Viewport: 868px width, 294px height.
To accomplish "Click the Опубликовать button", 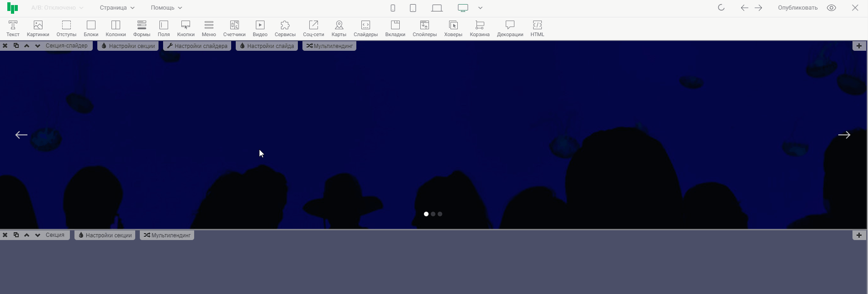I will click(798, 8).
